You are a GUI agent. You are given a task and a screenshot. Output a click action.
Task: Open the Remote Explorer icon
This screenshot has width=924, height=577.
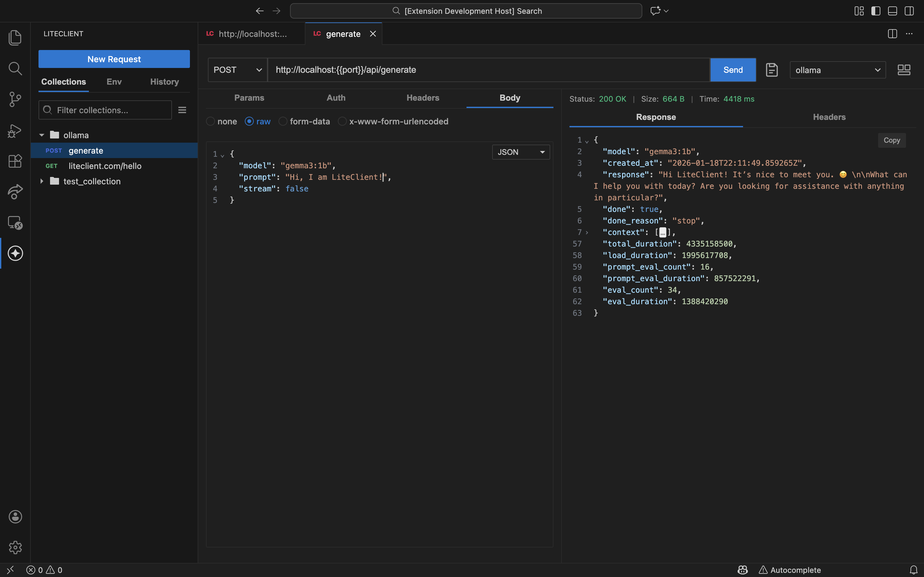coord(15,222)
